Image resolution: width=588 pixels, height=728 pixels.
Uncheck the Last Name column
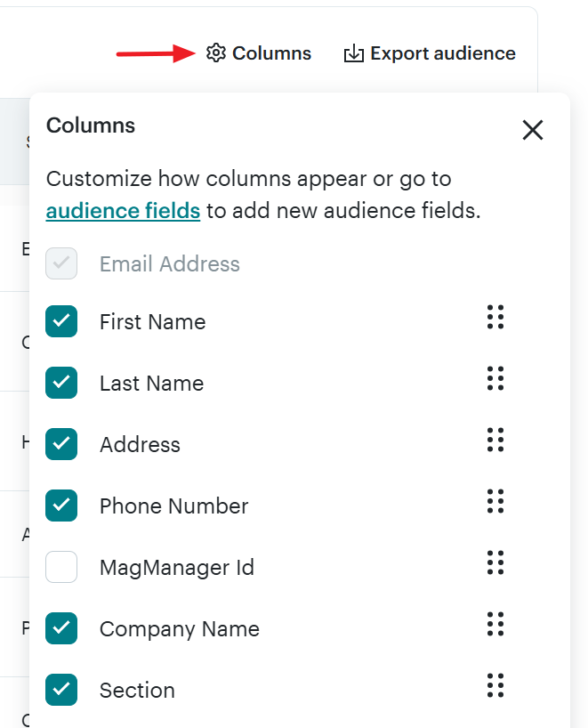tap(61, 383)
